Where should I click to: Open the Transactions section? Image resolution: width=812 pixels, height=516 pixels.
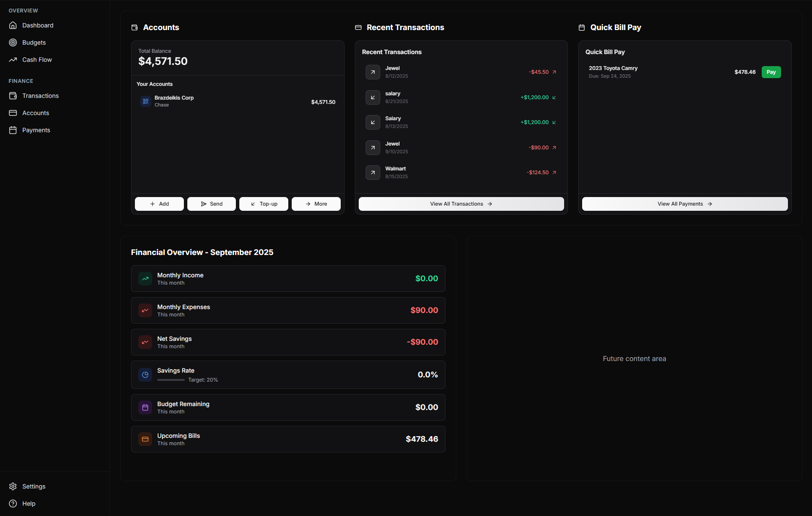(x=40, y=96)
